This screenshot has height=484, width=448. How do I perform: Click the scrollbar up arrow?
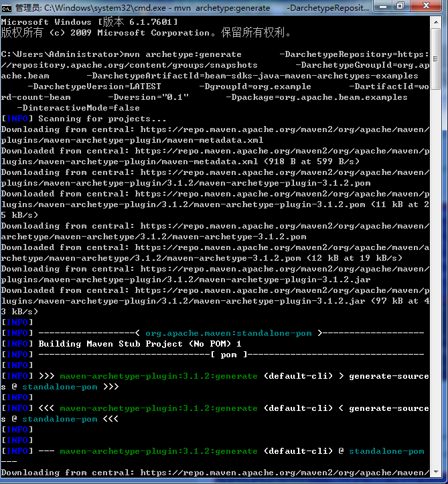coord(436,22)
